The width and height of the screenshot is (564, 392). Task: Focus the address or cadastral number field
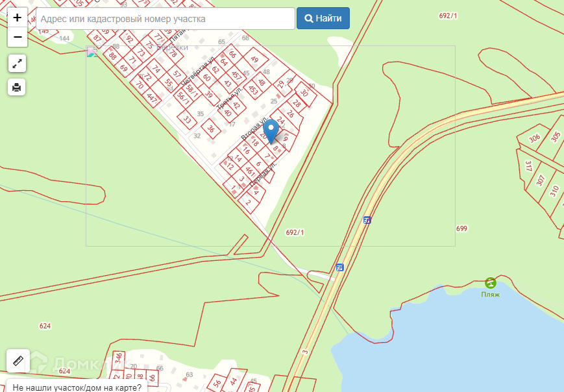pos(166,18)
